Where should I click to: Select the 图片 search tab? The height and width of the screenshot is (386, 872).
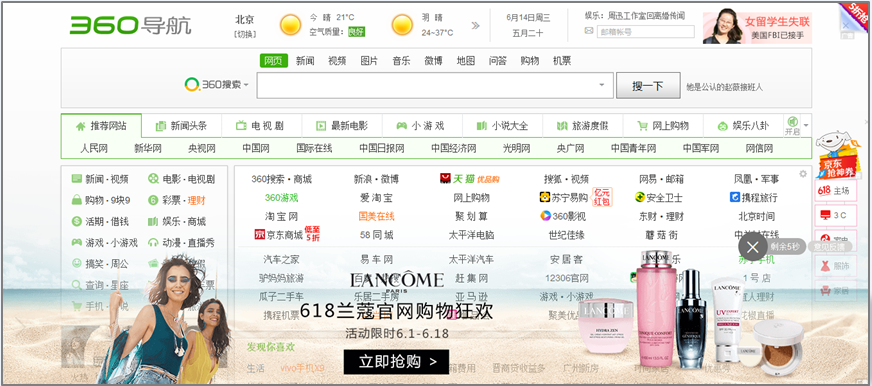369,61
